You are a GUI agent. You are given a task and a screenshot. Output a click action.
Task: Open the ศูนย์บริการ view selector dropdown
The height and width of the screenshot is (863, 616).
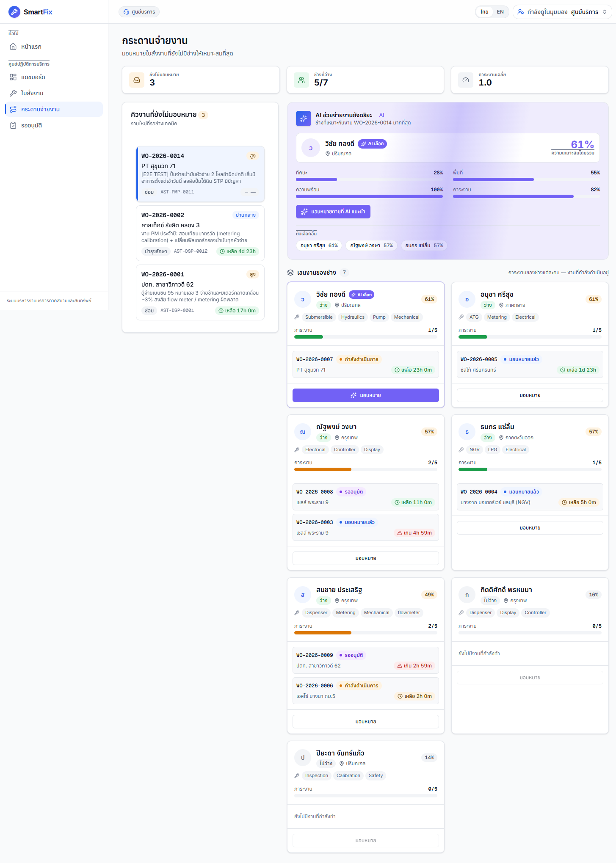click(x=563, y=12)
